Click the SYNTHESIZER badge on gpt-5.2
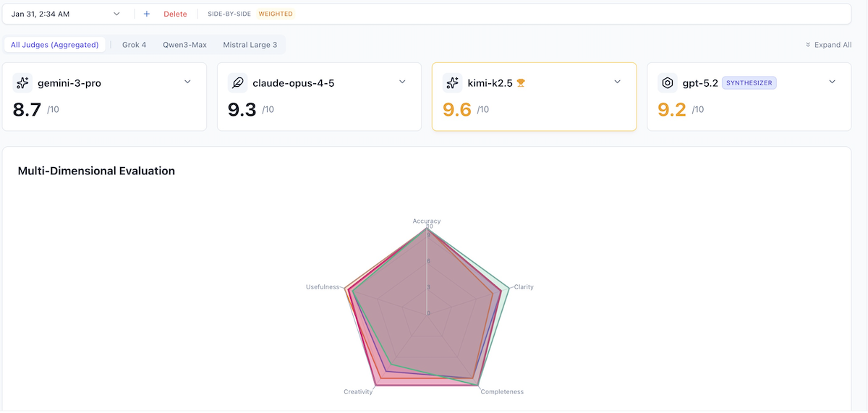Image resolution: width=868 pixels, height=413 pixels. pyautogui.click(x=749, y=83)
